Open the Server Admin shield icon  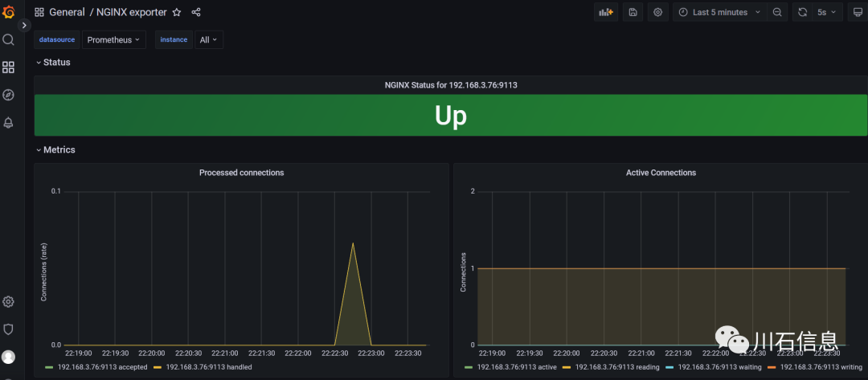pyautogui.click(x=8, y=329)
